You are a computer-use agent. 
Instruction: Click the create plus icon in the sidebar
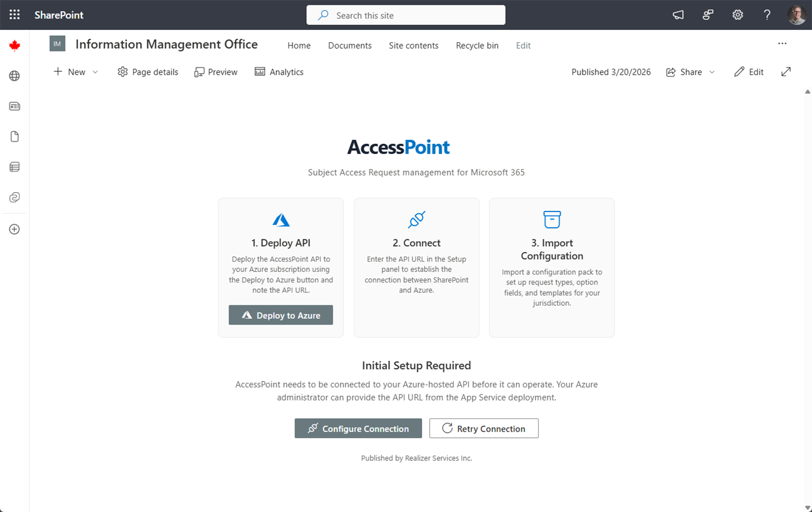click(14, 229)
